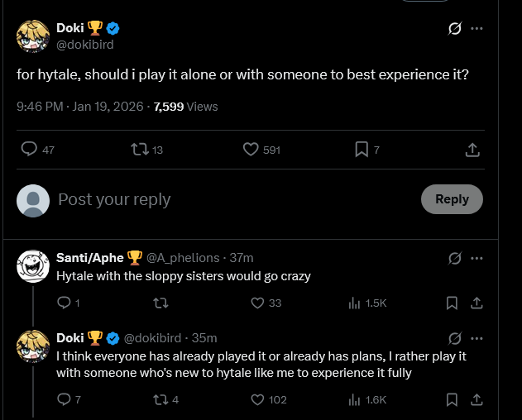This screenshot has height=420, width=522.
Task: Repost Santi/Aphe's reply
Action: pos(161,303)
